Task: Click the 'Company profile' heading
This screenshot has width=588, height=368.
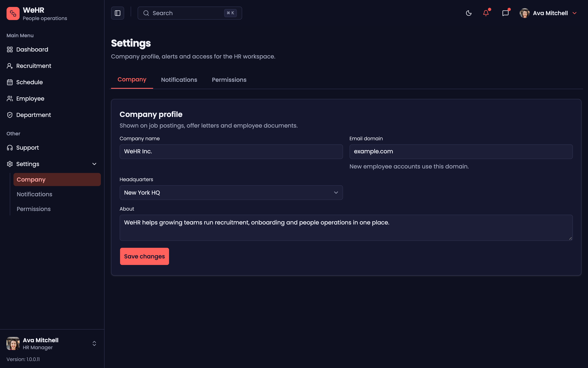Action: click(151, 114)
